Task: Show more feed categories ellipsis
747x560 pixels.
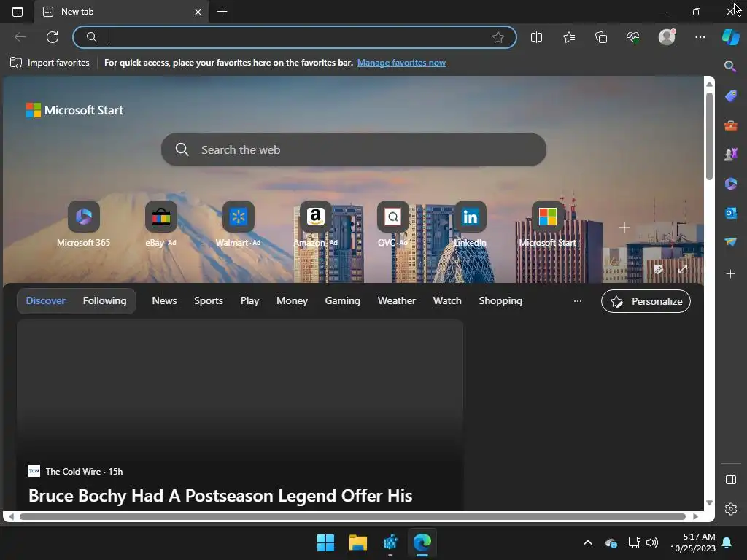Action: point(578,301)
